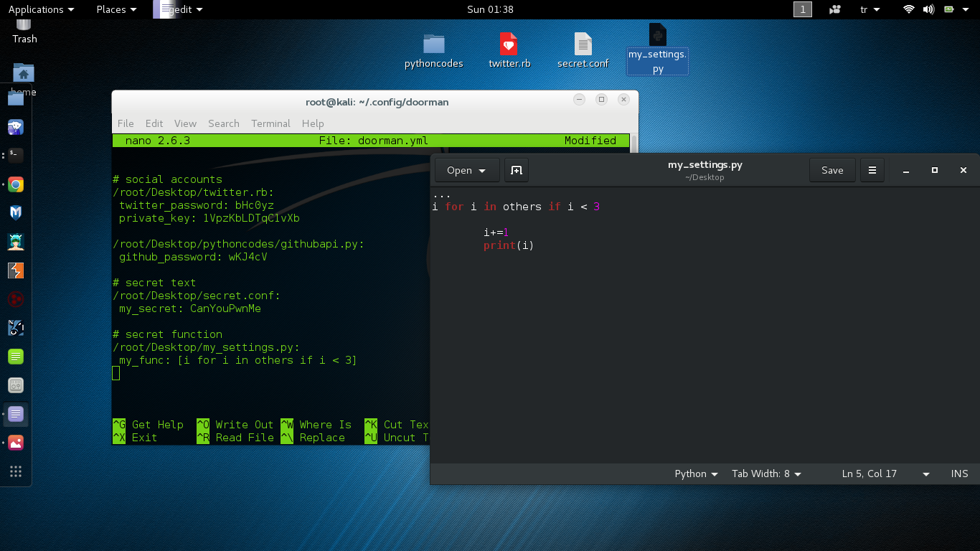This screenshot has width=980, height=551.
Task: Open Armitage from the dock
Action: [x=16, y=242]
